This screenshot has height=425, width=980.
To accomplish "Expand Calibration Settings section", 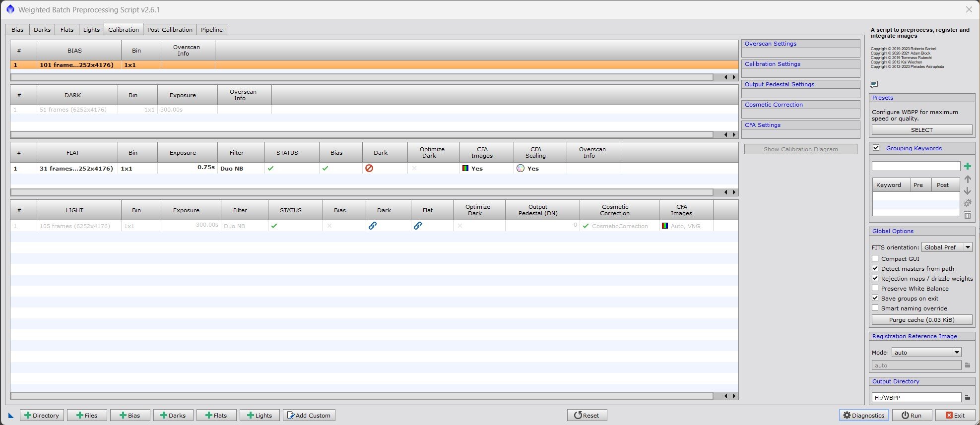I will pos(800,64).
